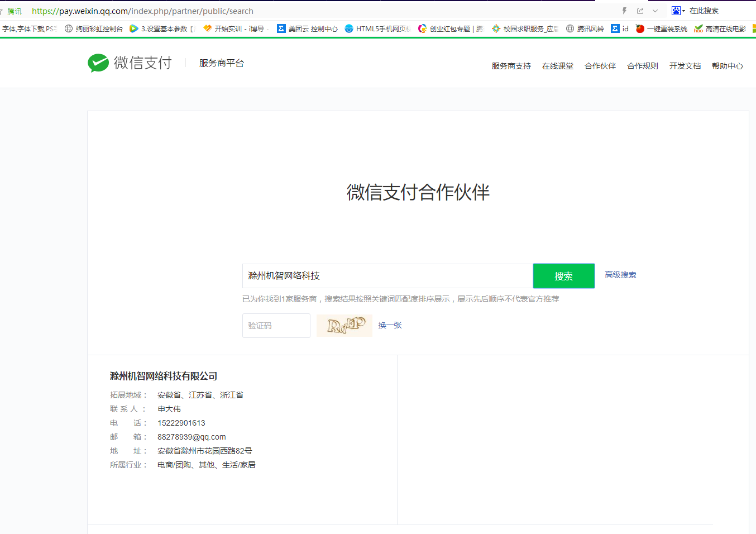Click the industry text 电商/团购、其他、生活/家居

coord(207,465)
